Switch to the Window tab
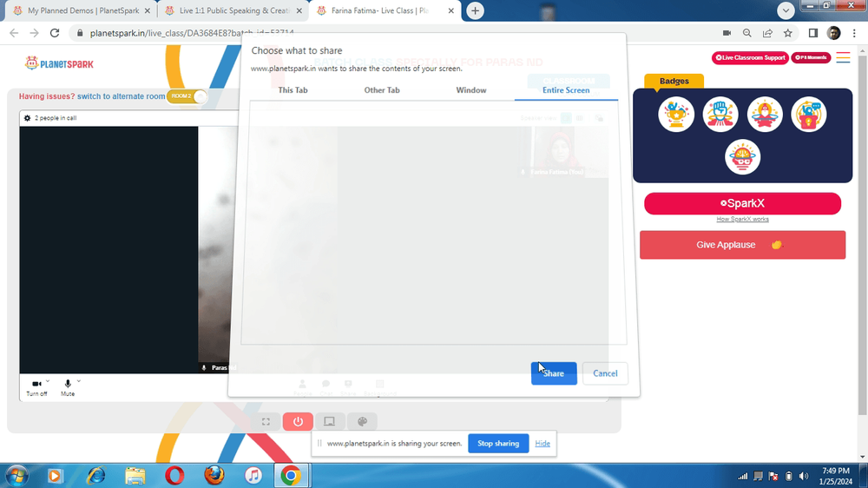Screen dimensions: 868x488 pyautogui.click(x=471, y=89)
